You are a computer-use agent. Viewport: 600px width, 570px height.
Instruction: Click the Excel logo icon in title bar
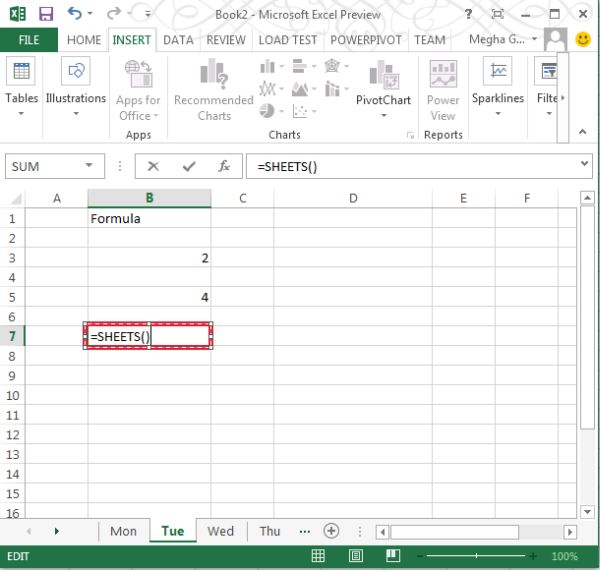[x=18, y=14]
